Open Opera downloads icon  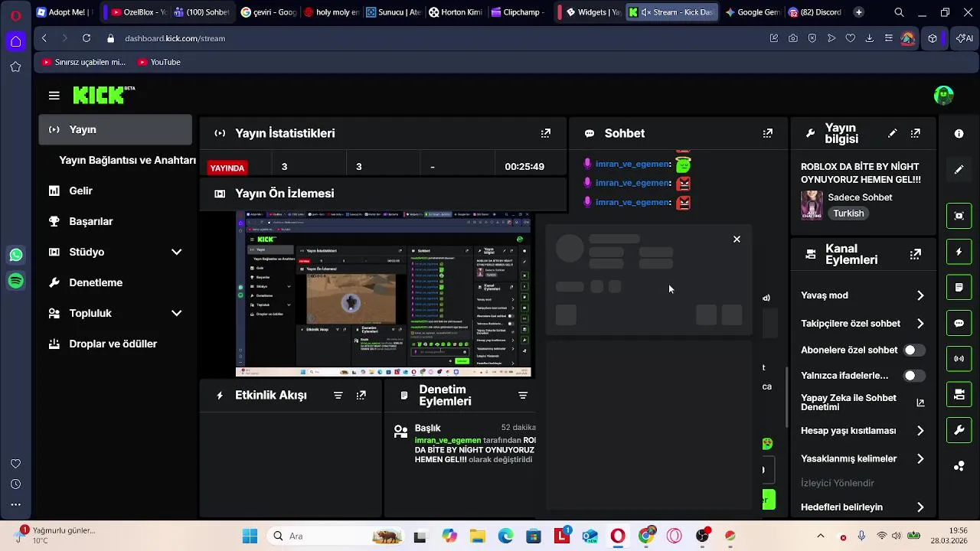(x=869, y=38)
